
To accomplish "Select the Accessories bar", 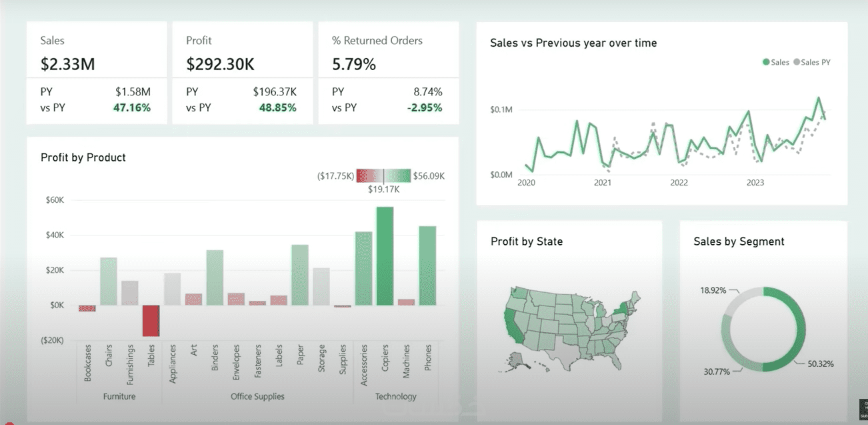I will pyautogui.click(x=363, y=268).
